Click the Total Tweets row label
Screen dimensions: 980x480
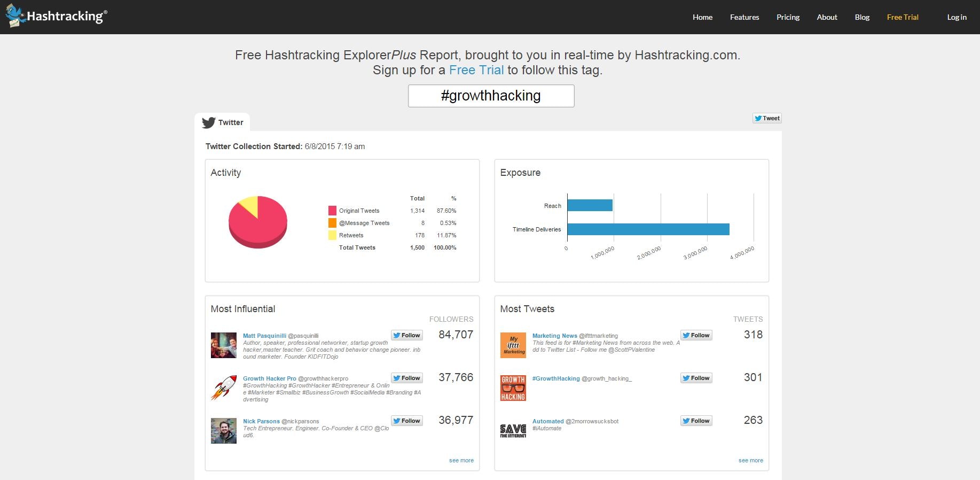coord(357,247)
